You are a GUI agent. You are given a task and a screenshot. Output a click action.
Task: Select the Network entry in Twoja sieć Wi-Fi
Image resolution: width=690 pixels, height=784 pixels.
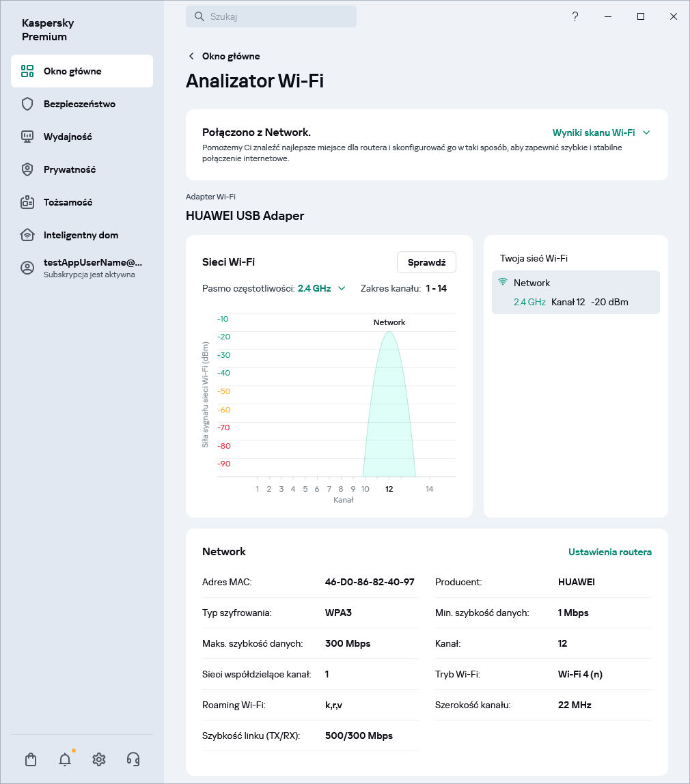click(575, 292)
